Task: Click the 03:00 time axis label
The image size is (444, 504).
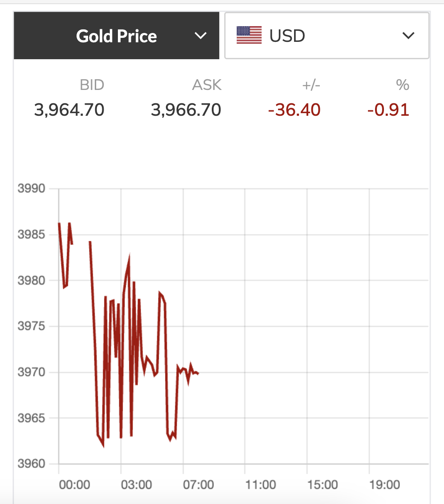Action: click(x=136, y=484)
